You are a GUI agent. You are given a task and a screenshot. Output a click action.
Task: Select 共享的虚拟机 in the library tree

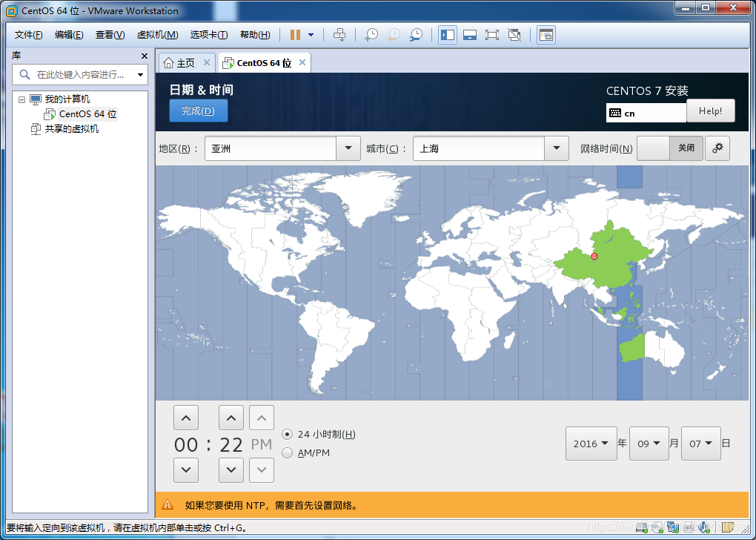pyautogui.click(x=71, y=129)
